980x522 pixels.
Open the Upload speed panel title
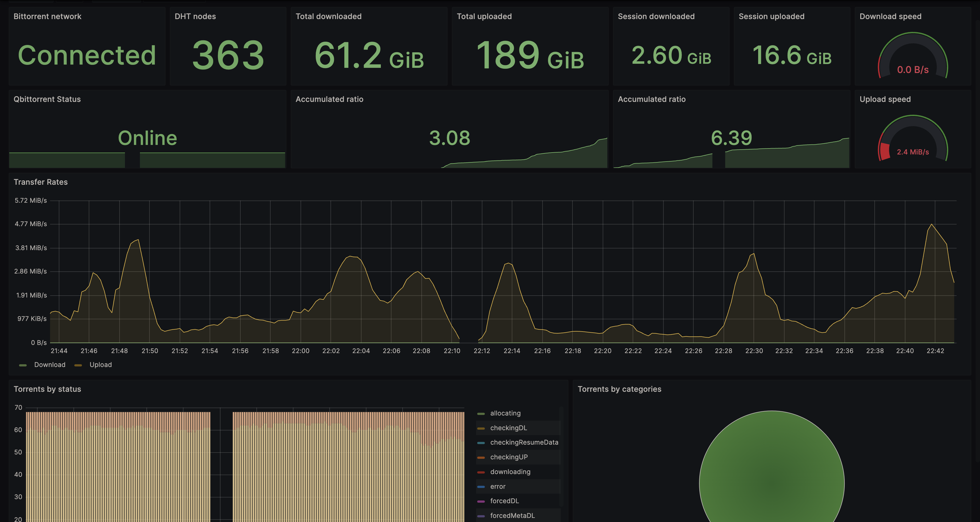(x=885, y=99)
